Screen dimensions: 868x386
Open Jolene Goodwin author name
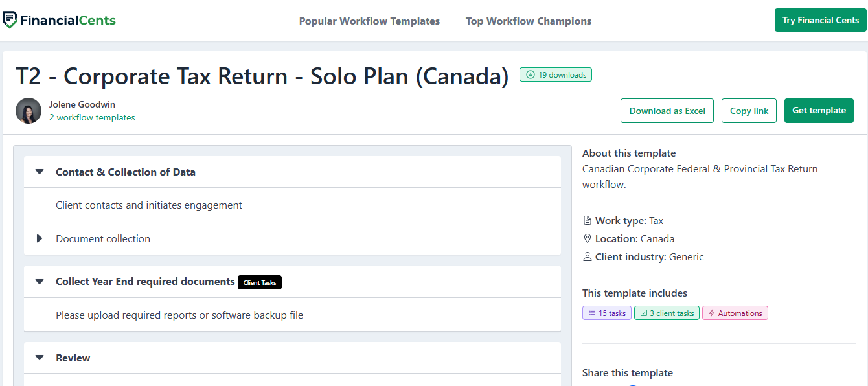coord(82,104)
